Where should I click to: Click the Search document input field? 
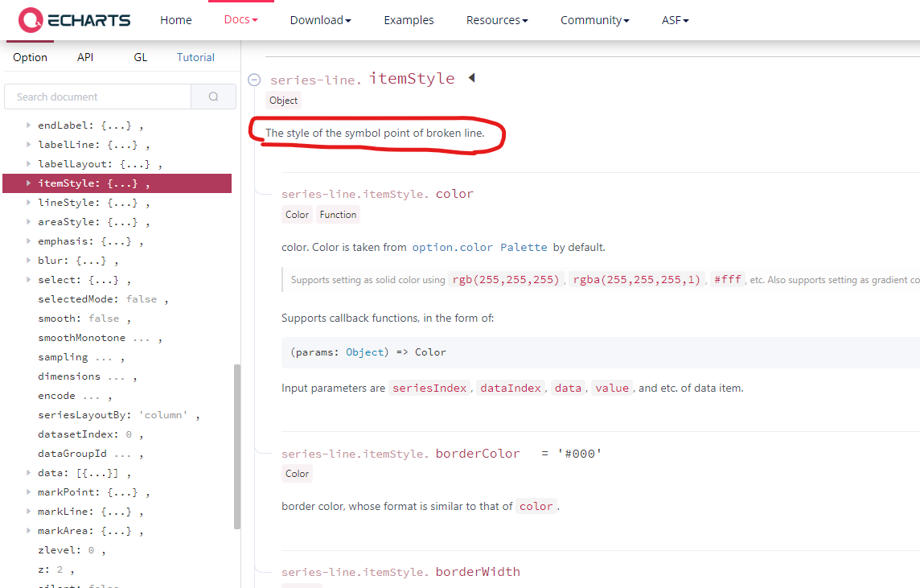click(97, 96)
